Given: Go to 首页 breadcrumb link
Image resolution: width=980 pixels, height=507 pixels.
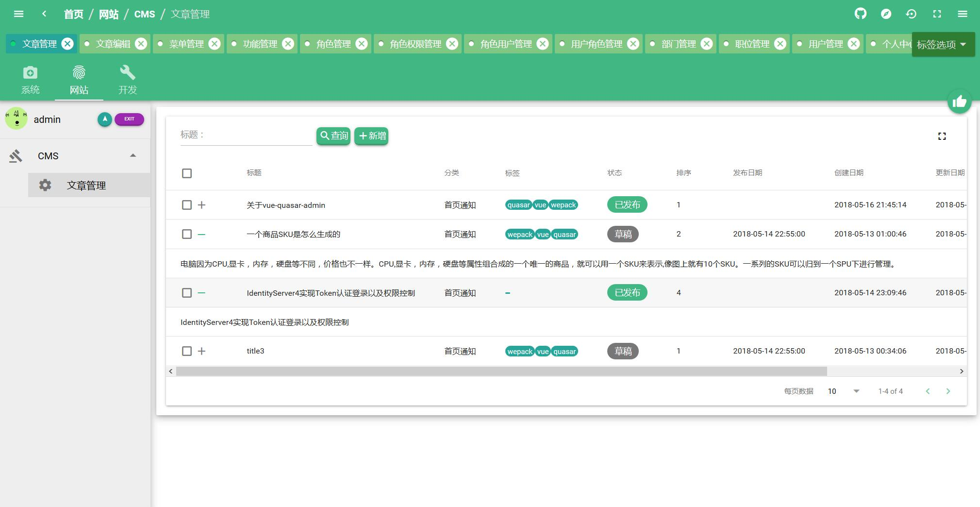Looking at the screenshot, I should coord(73,14).
